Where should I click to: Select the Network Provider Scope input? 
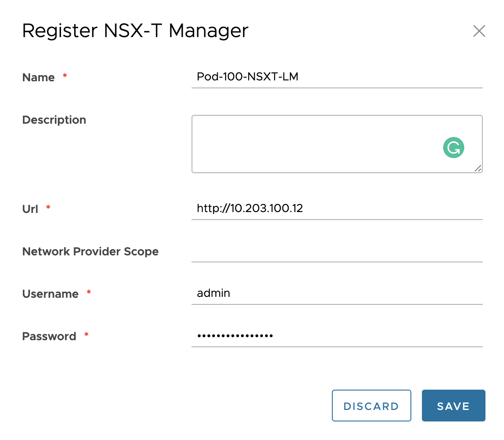[337, 252]
